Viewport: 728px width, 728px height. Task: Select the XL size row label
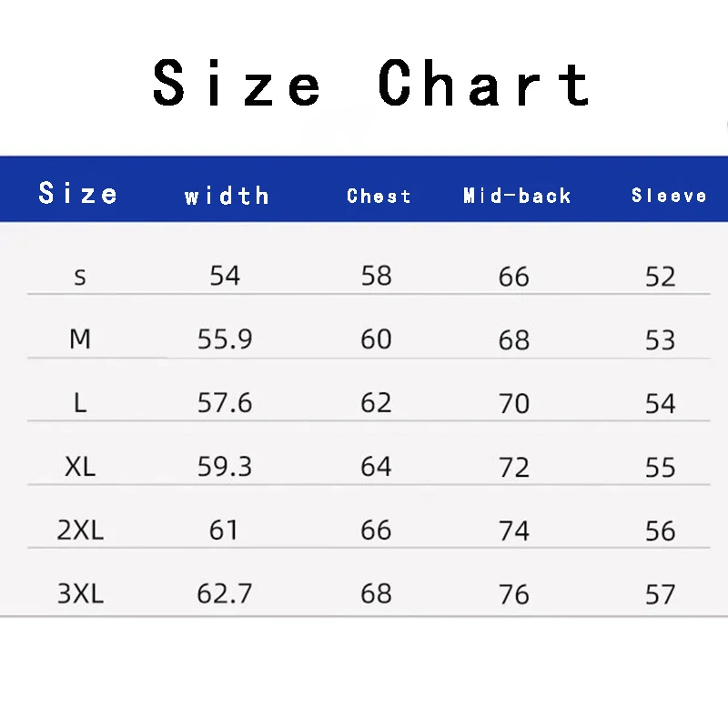(80, 466)
